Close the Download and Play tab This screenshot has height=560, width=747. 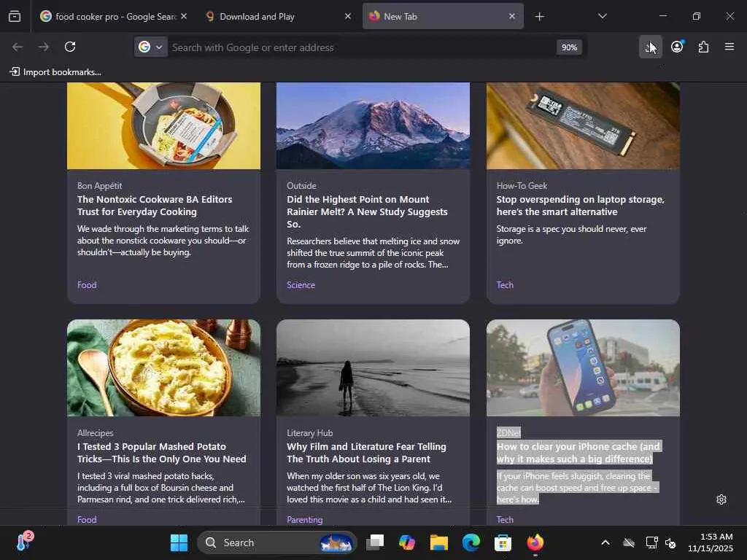(x=348, y=16)
